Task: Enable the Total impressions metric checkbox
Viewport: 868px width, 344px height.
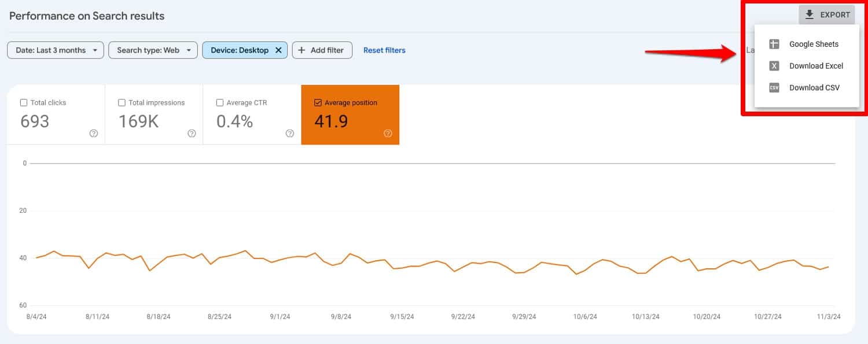Action: tap(122, 102)
